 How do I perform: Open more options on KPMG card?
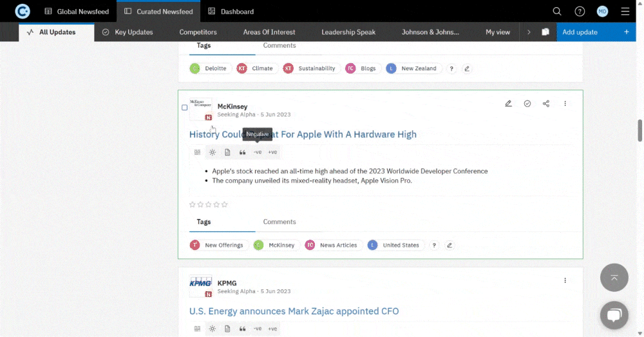tap(565, 280)
